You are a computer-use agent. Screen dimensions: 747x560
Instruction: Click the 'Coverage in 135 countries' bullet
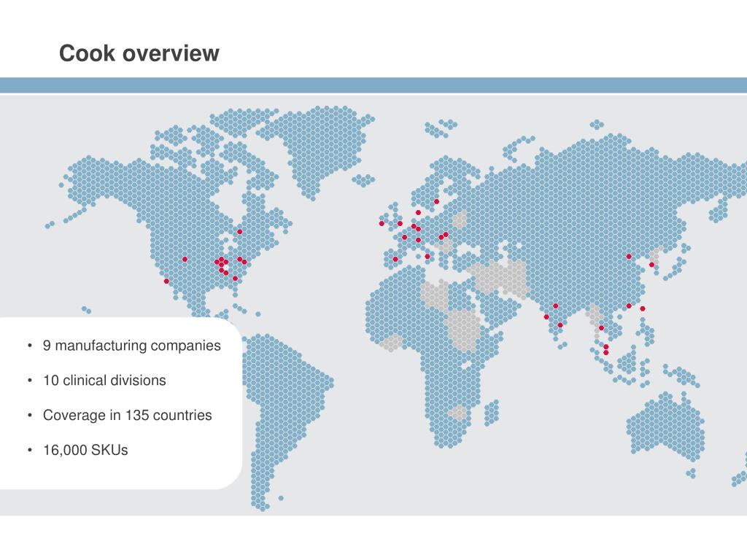coord(127,415)
